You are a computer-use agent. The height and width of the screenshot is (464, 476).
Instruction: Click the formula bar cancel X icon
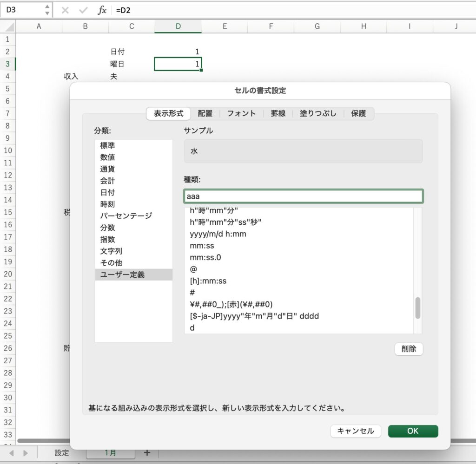tap(65, 10)
